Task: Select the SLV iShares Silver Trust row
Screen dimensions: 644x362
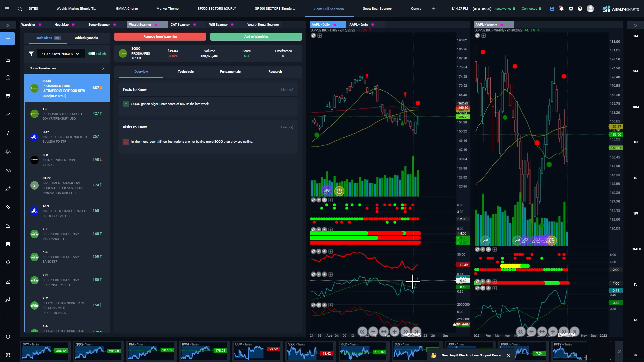Action: [x=67, y=160]
